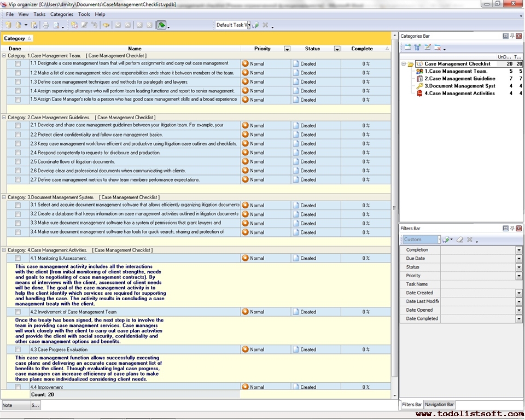The image size is (525, 420).
Task: Click the Delete Category icon in Categories Bar
Action: coord(438,48)
